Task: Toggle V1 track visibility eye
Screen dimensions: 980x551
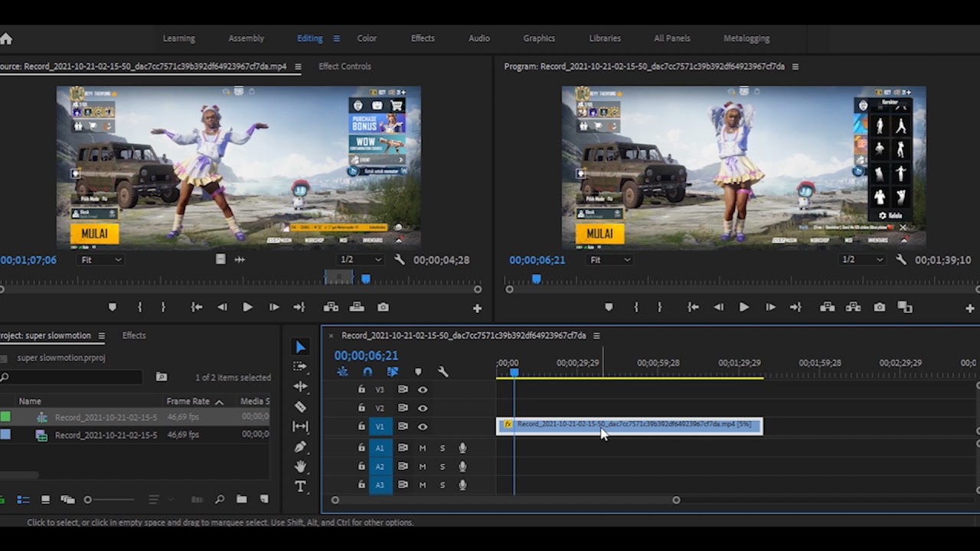Action: (422, 426)
